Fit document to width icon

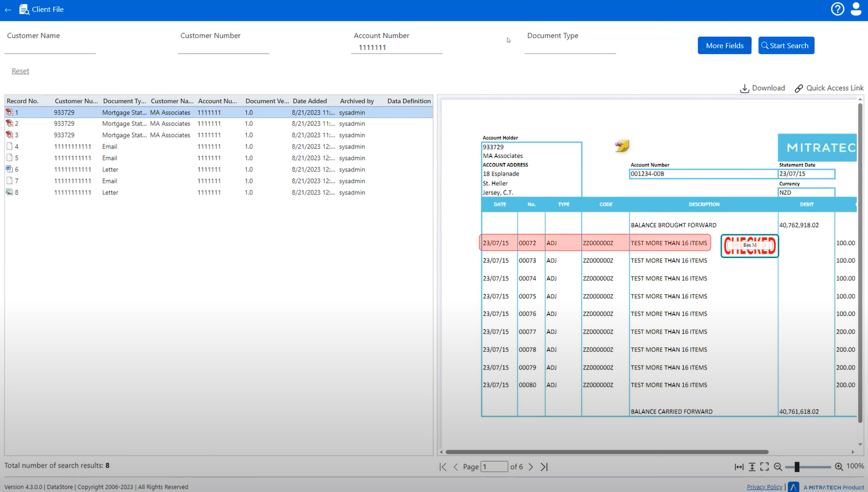point(739,467)
